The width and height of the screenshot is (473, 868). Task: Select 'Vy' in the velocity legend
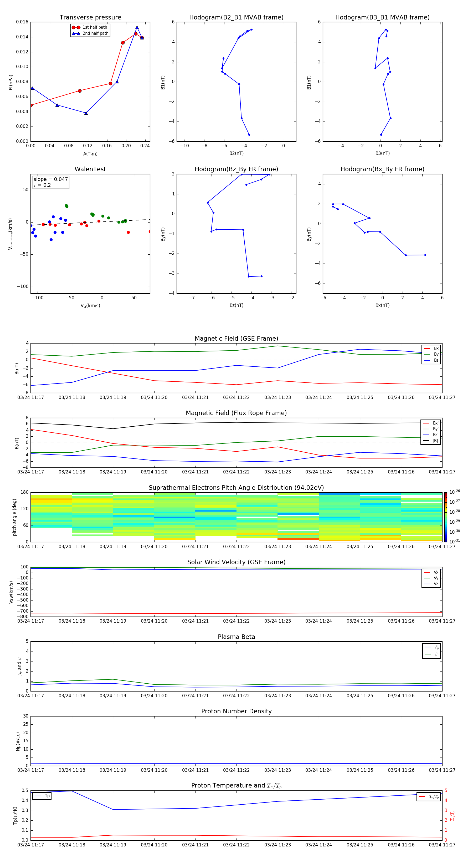point(431,578)
